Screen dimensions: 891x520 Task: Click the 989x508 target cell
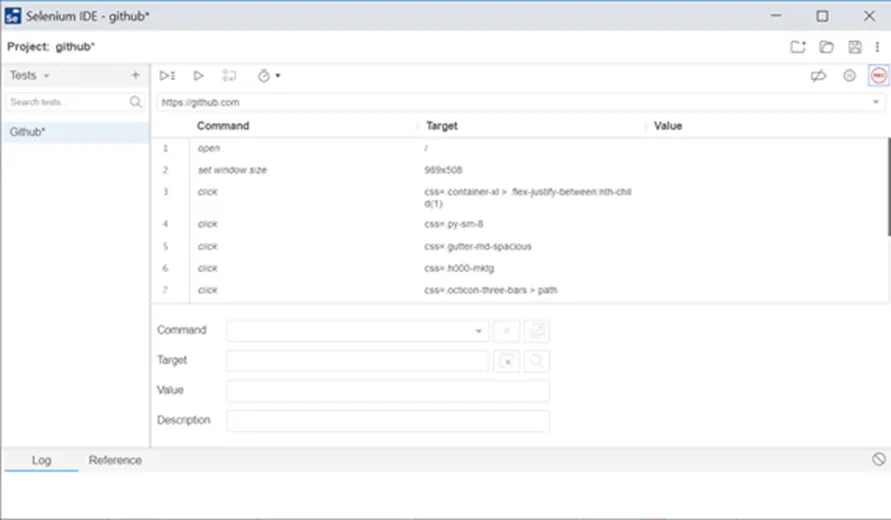pos(443,170)
